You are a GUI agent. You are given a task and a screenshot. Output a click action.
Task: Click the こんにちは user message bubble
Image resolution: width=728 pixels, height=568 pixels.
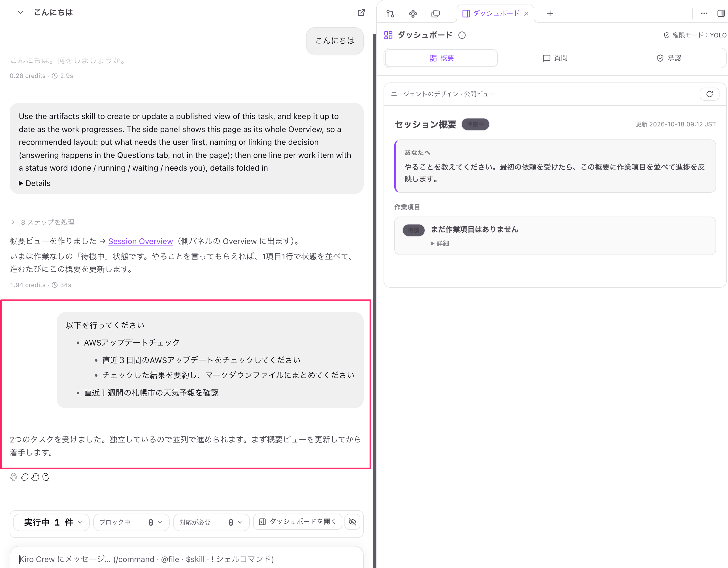[x=335, y=41]
